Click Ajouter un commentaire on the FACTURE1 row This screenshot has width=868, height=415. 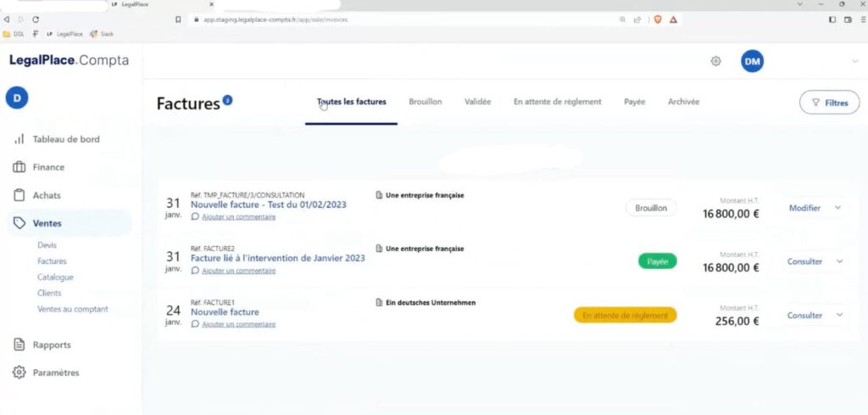pos(238,325)
